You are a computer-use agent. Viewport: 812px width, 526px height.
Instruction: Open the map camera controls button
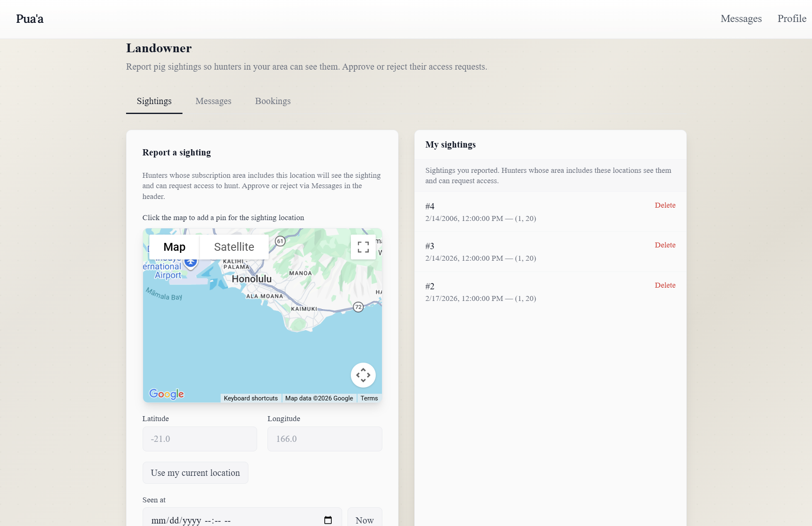tap(363, 375)
